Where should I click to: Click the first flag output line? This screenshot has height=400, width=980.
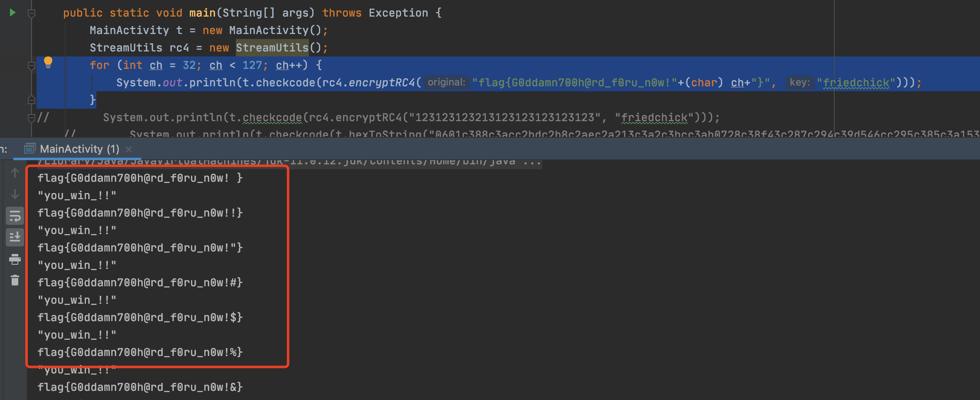pyautogui.click(x=140, y=178)
